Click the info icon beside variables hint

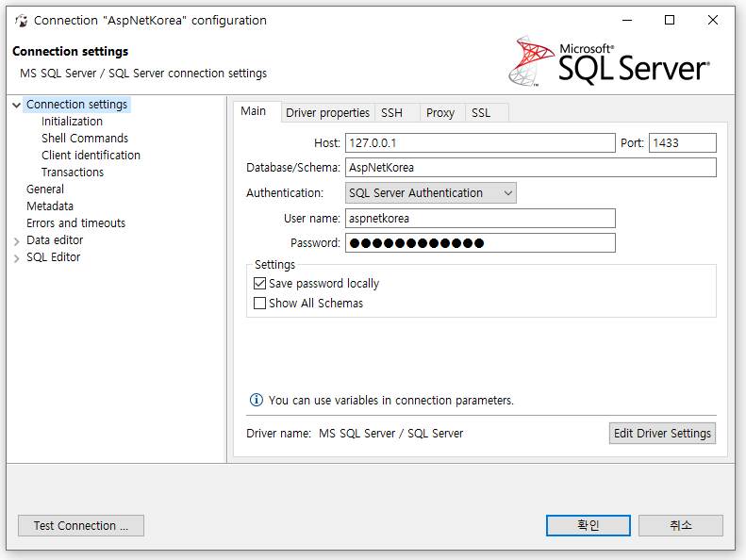tap(256, 400)
